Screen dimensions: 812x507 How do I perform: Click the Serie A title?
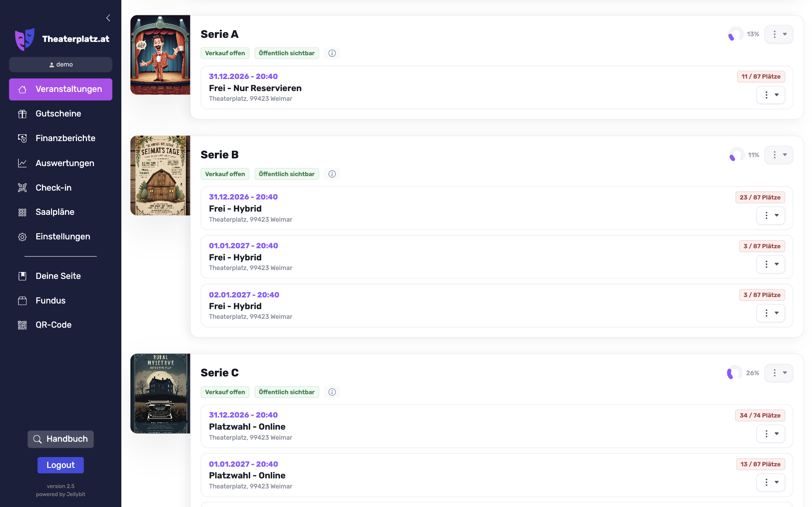click(x=220, y=34)
